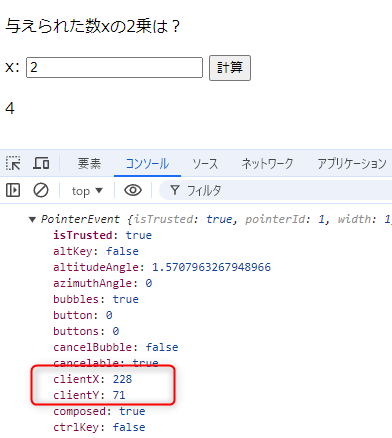Open the ソース tab
392x438 pixels.
(x=205, y=163)
